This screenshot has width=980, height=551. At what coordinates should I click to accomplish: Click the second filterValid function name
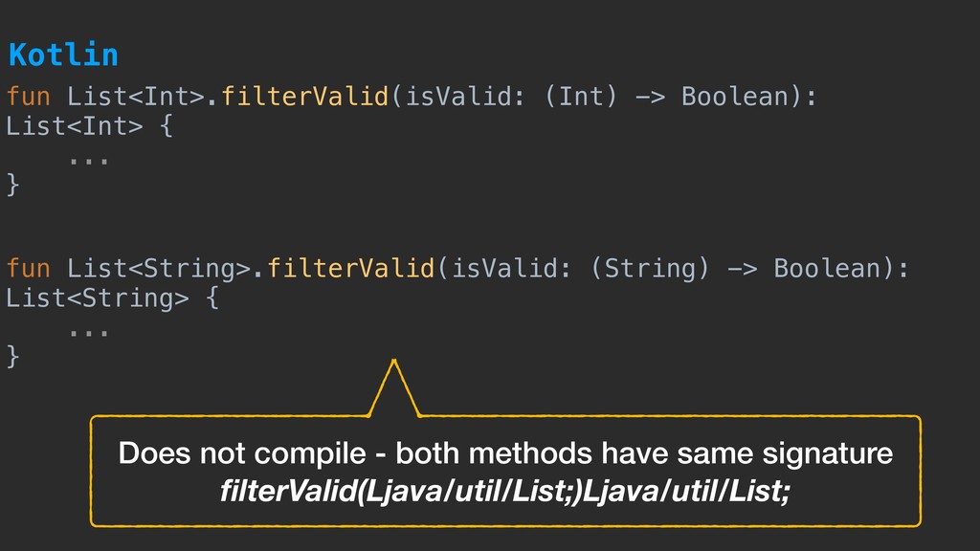point(350,269)
